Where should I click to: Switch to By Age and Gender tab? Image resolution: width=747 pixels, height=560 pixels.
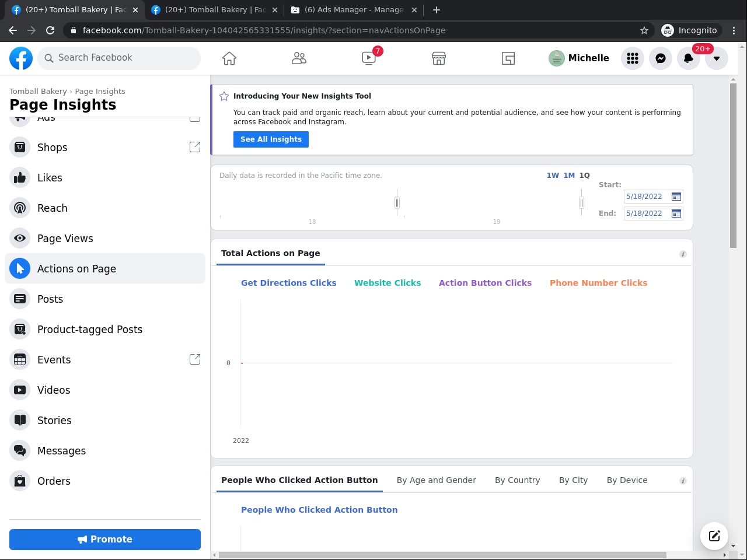click(437, 480)
